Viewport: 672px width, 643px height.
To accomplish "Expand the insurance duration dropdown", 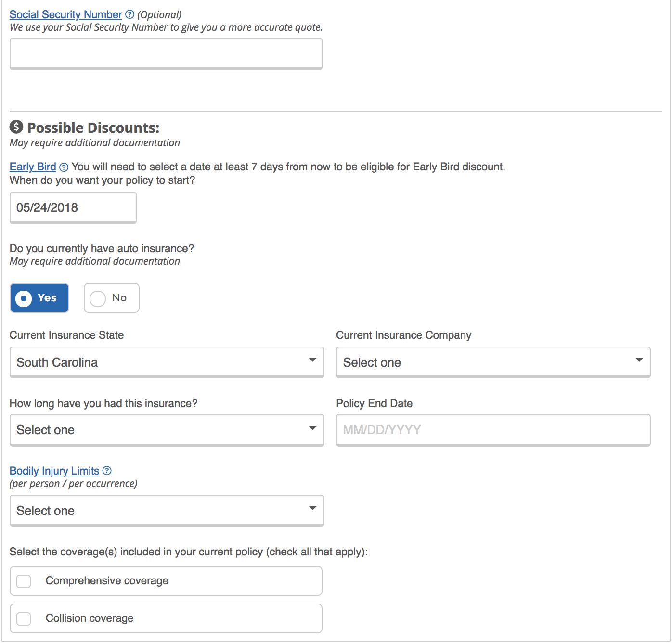I will click(166, 429).
